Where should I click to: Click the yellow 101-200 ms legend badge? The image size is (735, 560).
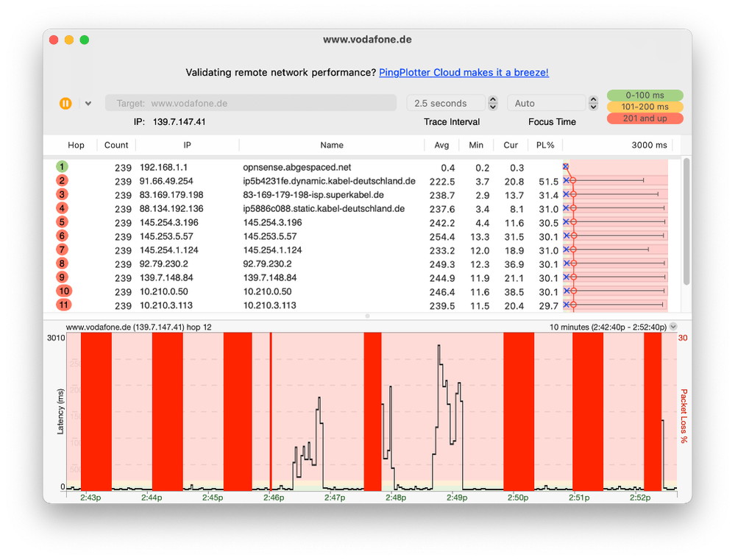coord(645,107)
